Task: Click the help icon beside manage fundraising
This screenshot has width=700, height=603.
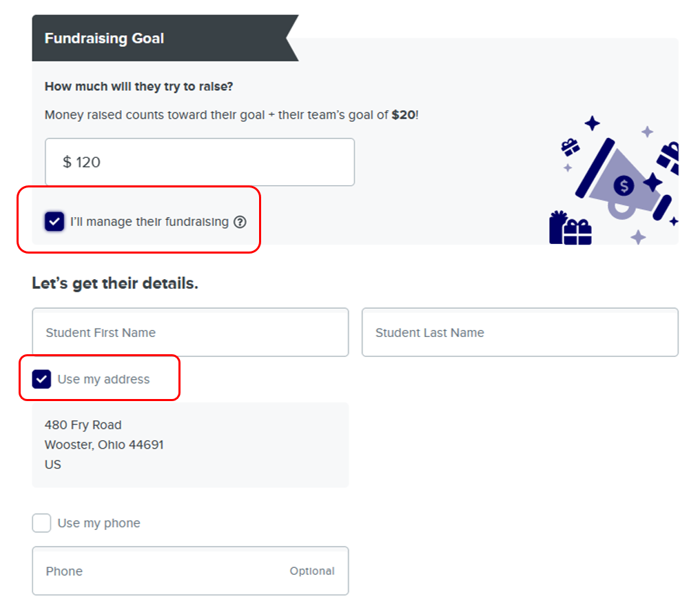Action: coord(240,222)
